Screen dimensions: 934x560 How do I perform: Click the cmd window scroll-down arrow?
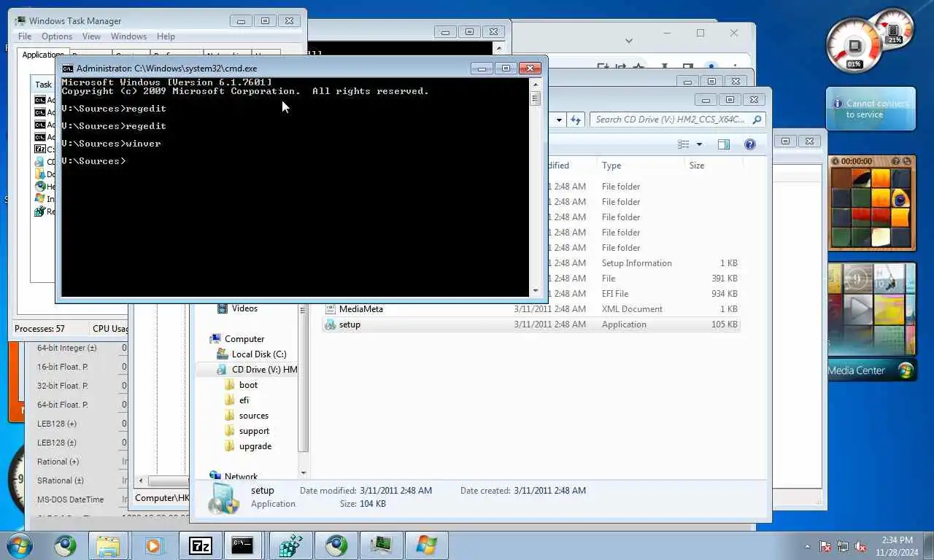pos(535,290)
